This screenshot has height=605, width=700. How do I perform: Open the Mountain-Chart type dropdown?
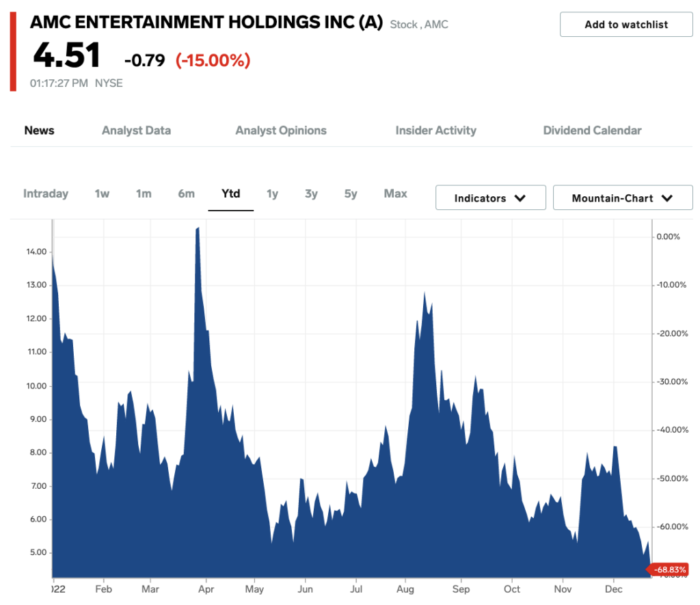(623, 198)
